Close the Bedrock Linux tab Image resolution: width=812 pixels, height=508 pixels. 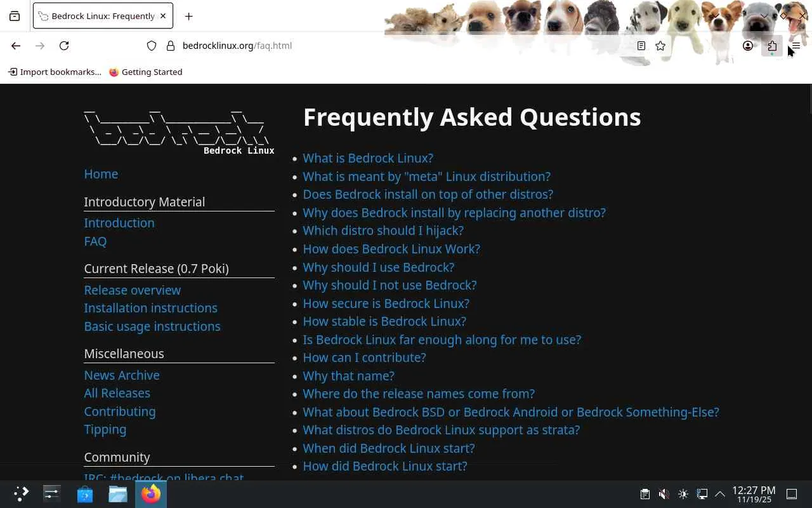163,16
